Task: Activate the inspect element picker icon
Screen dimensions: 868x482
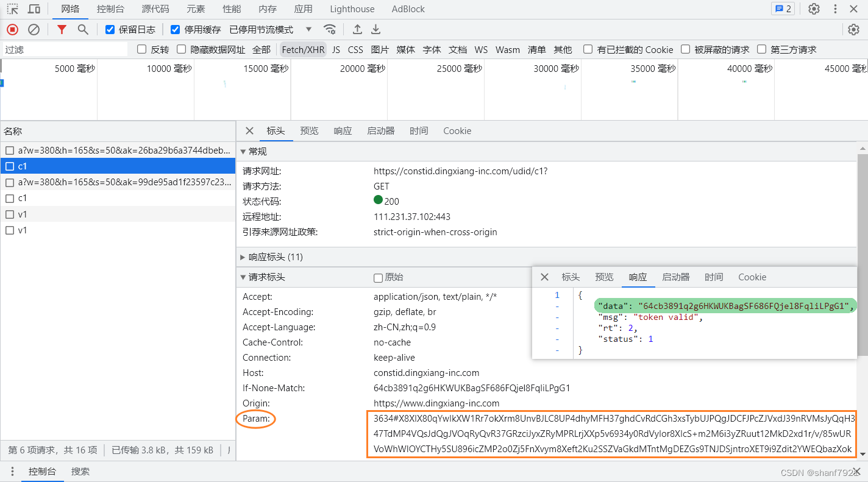Action: [12, 9]
